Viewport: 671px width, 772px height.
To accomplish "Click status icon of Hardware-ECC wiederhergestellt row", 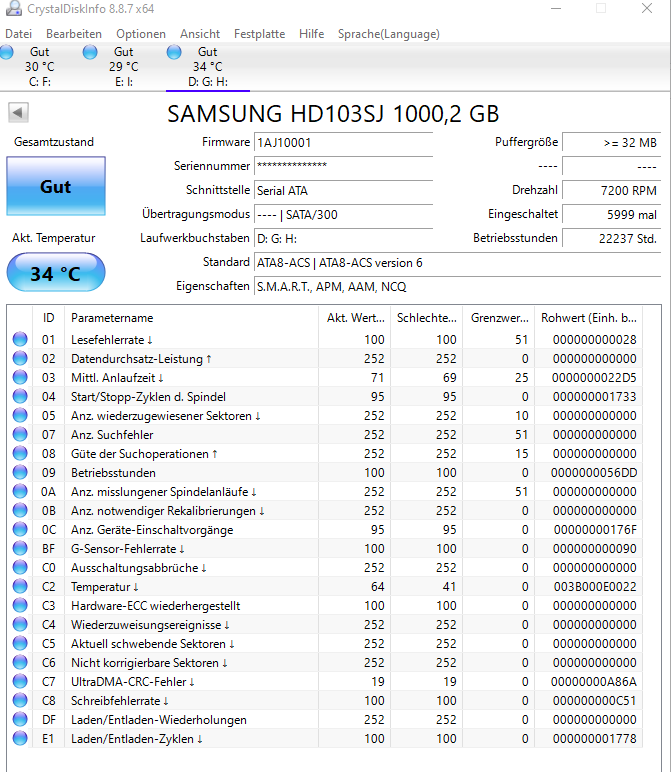I will click(x=20, y=605).
